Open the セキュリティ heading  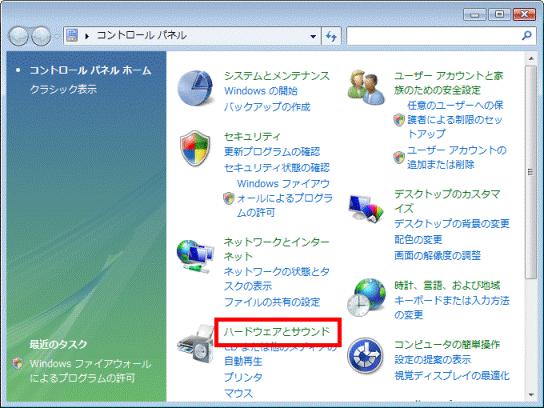[252, 137]
